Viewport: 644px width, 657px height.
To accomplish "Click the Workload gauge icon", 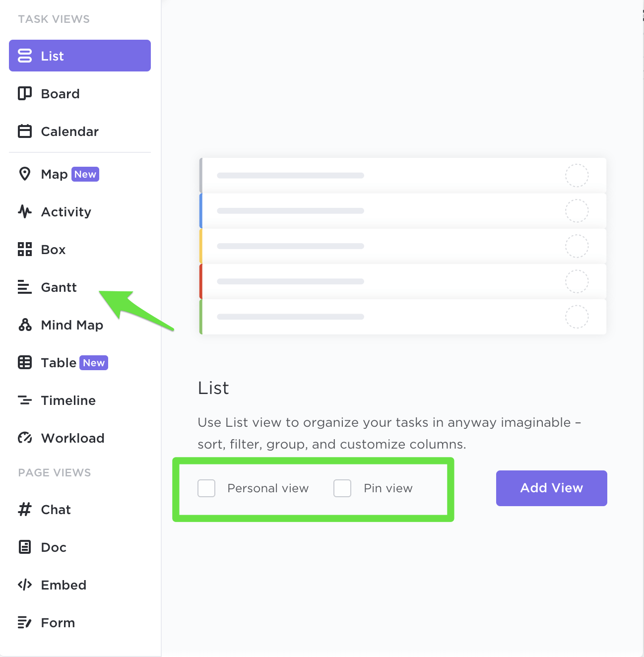I will pyautogui.click(x=25, y=438).
